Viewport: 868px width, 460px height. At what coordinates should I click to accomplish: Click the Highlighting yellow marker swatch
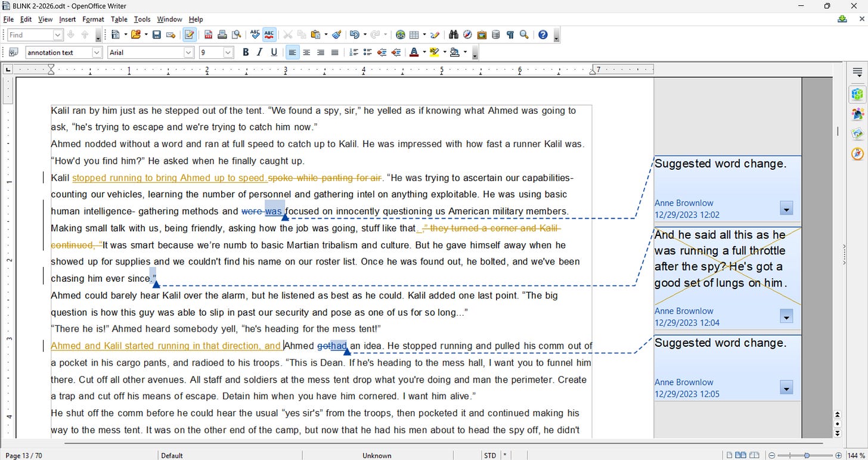coord(435,52)
